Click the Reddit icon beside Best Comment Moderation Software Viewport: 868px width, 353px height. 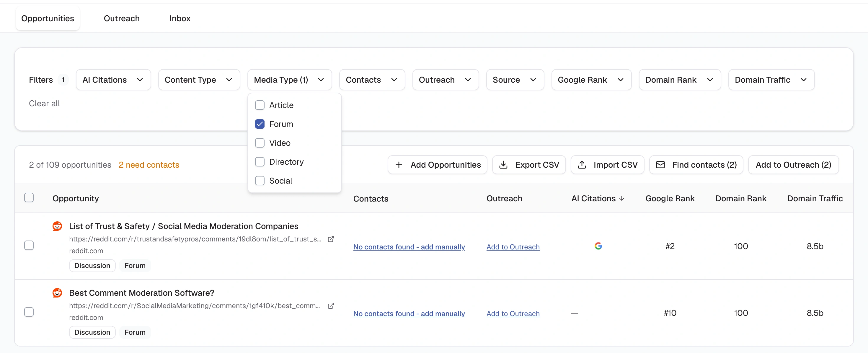[x=57, y=293]
